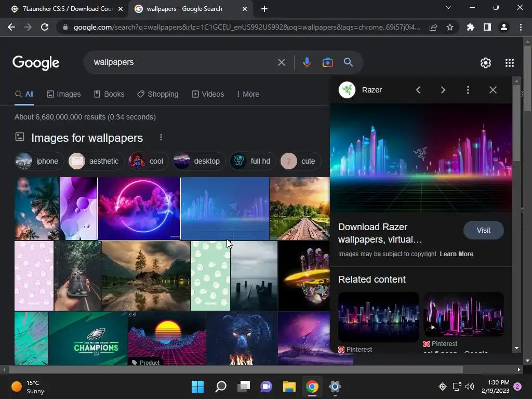Show next image in Razer panel
Viewport: 532px width, 399px height.
click(443, 90)
